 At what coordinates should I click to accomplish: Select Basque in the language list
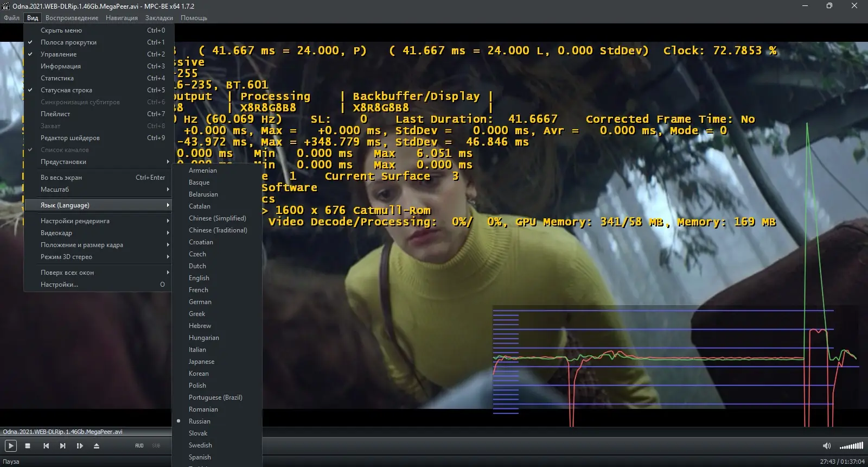pos(217,182)
